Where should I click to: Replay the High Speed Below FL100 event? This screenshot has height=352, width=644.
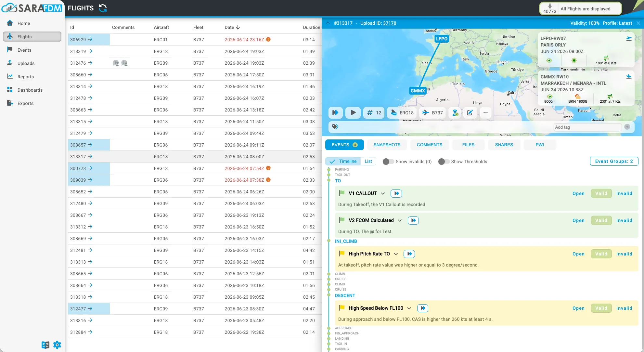[x=422, y=308]
